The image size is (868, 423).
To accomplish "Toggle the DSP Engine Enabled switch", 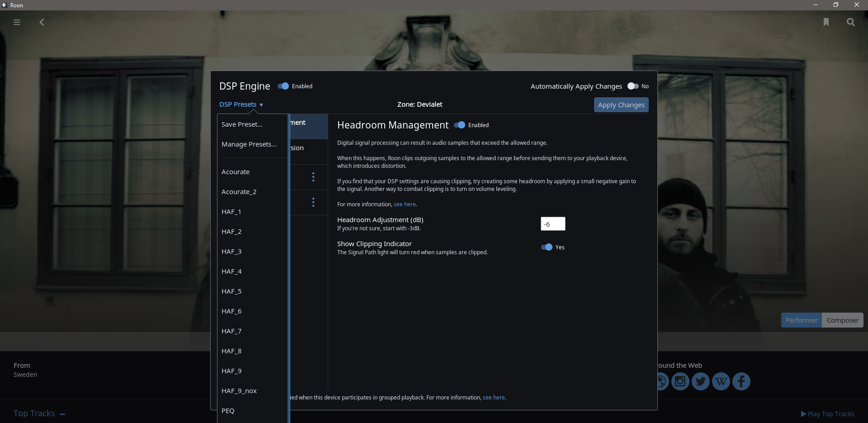I will 283,86.
